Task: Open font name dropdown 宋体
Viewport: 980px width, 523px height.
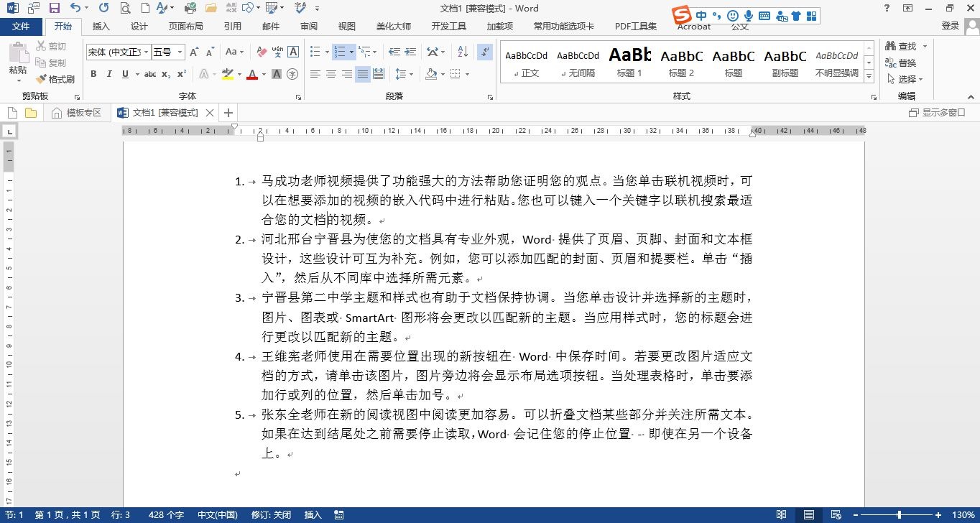Action: (x=147, y=52)
